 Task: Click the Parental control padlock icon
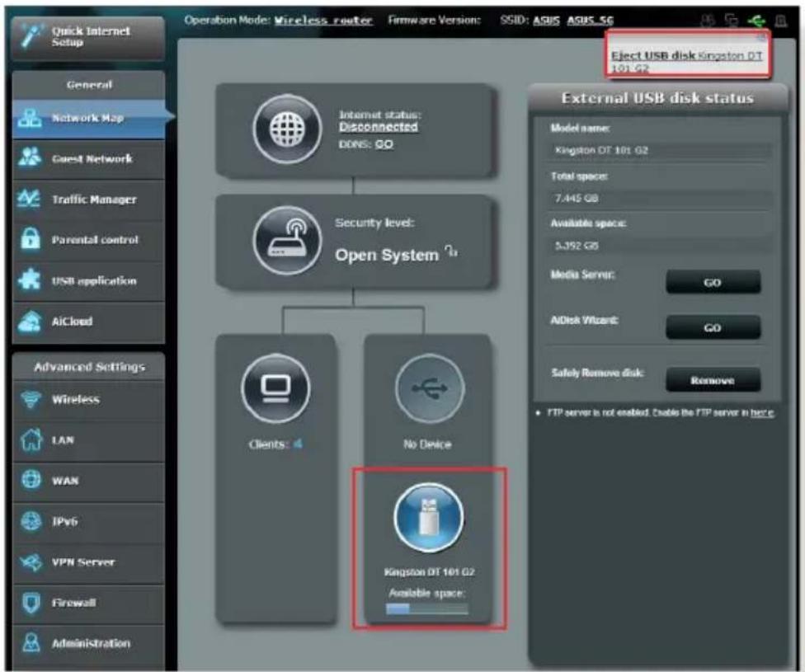[x=31, y=239]
